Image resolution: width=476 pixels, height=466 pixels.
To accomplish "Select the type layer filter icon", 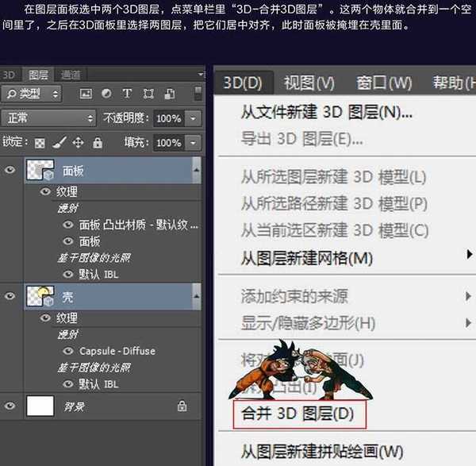I will [127, 94].
